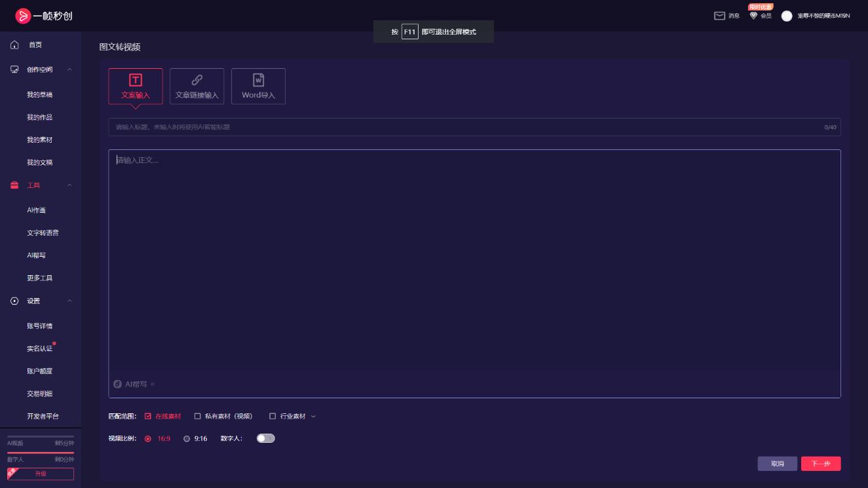868x488 pixels.
Task: Open the 消息 envelope icon
Action: pos(719,16)
